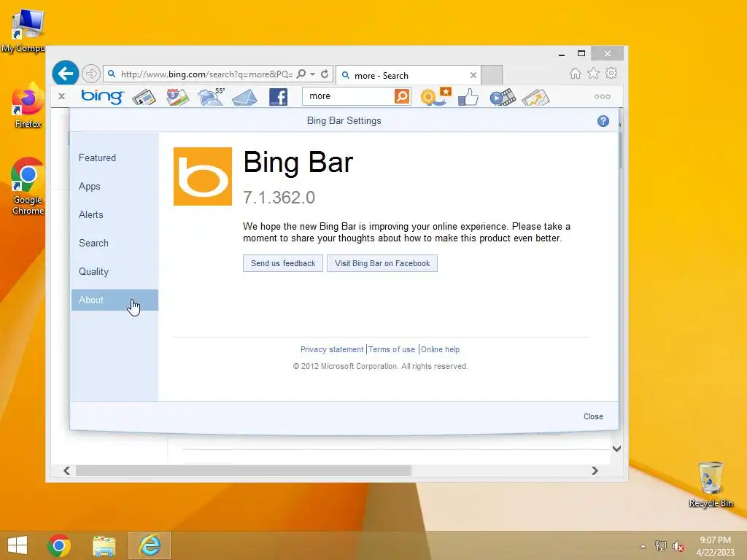Click the Send us feedback button
Viewport: 747px width, 560px height.
coord(283,263)
